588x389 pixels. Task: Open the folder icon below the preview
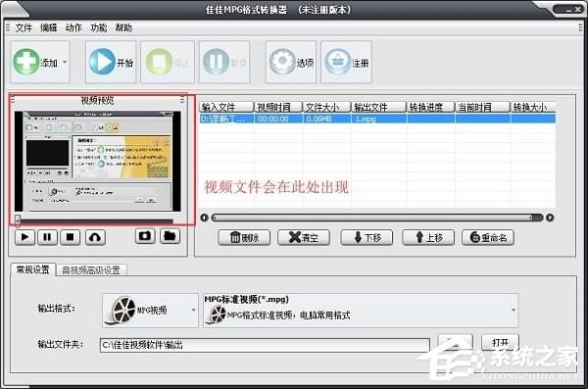pyautogui.click(x=170, y=236)
